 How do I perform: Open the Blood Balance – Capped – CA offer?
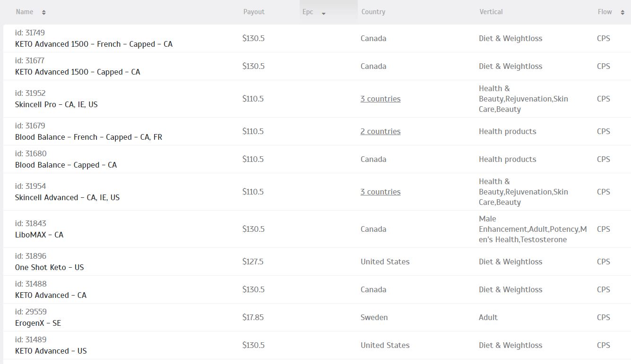coord(66,165)
